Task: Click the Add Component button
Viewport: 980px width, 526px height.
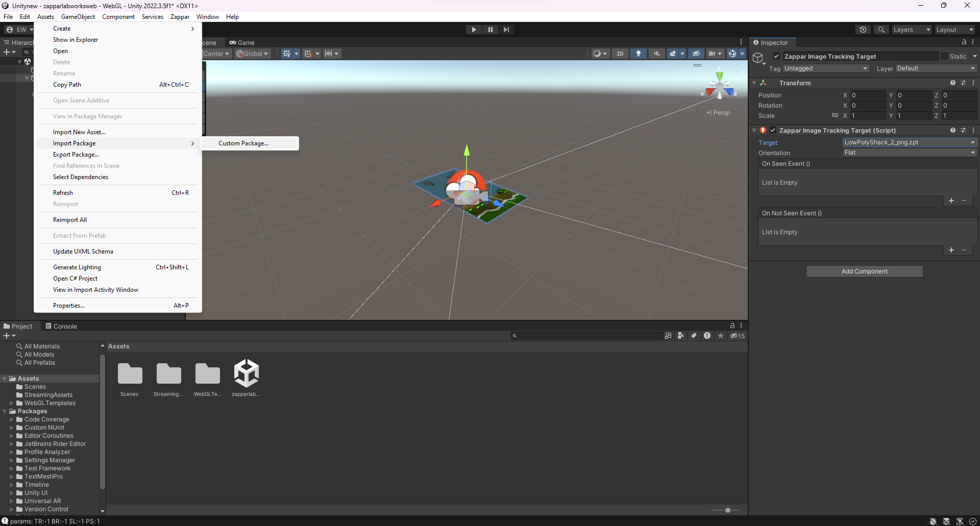Action: tap(864, 271)
